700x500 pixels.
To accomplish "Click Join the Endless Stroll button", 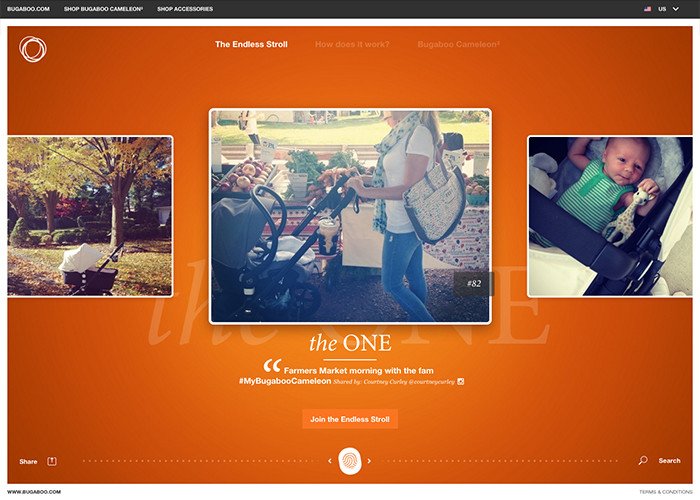I will click(x=350, y=419).
